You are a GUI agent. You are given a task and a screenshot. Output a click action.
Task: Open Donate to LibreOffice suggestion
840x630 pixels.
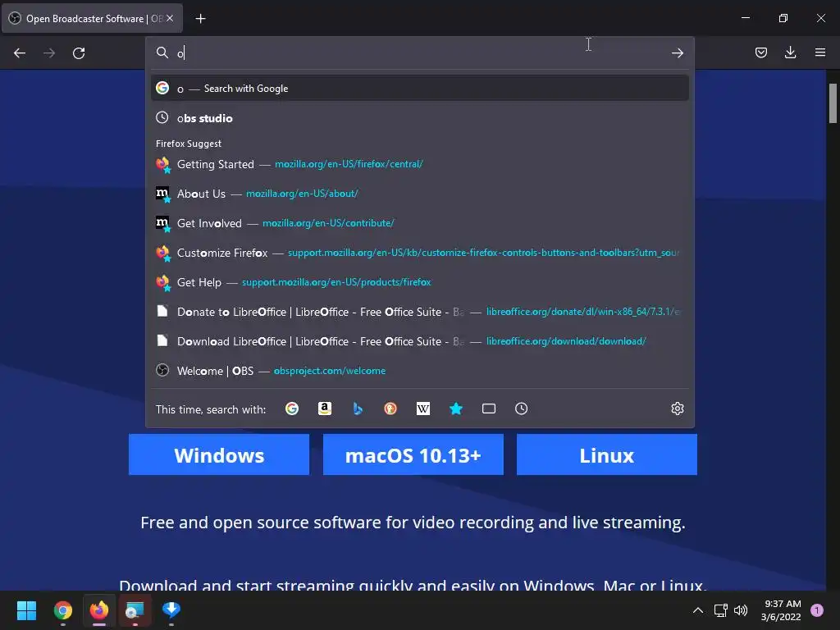point(419,311)
